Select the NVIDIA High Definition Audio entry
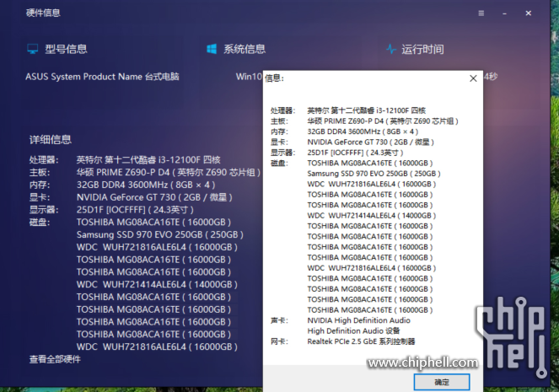The height and width of the screenshot is (392, 559). [x=359, y=320]
